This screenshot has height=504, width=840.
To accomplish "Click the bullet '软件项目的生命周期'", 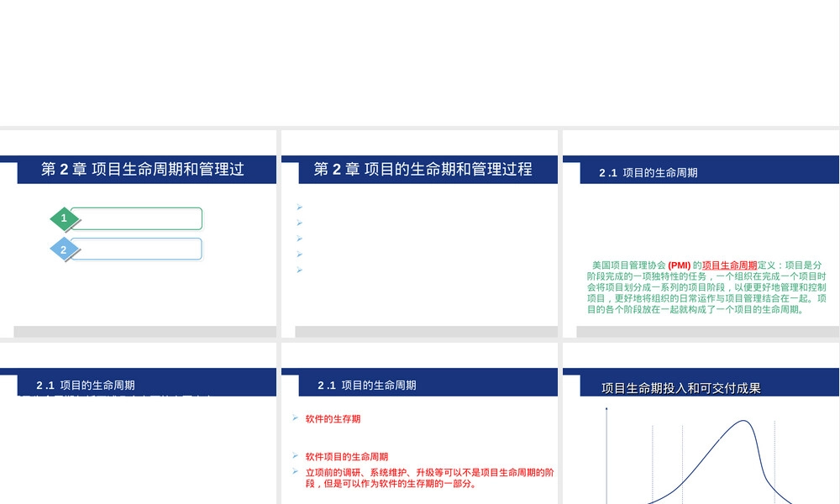I will coord(347,457).
